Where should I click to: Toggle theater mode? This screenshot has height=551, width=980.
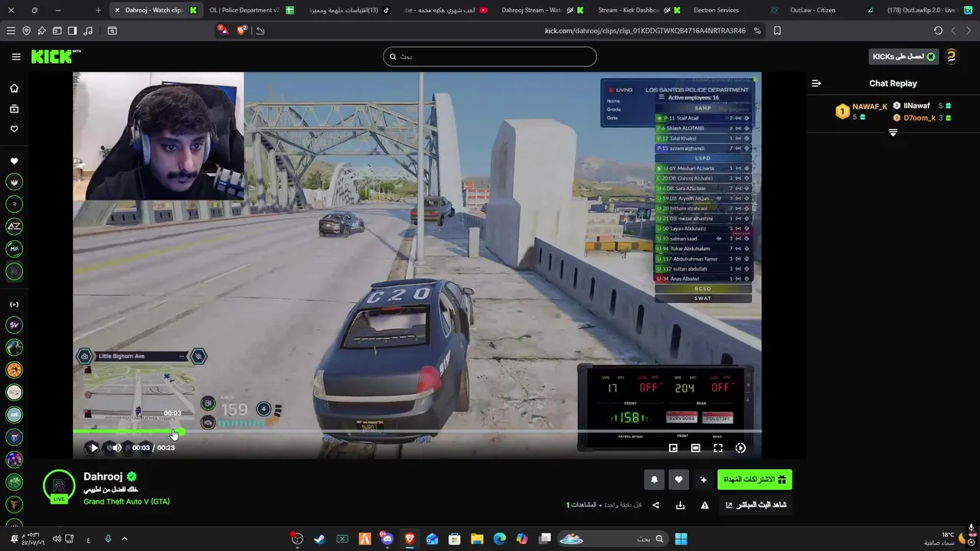(695, 448)
